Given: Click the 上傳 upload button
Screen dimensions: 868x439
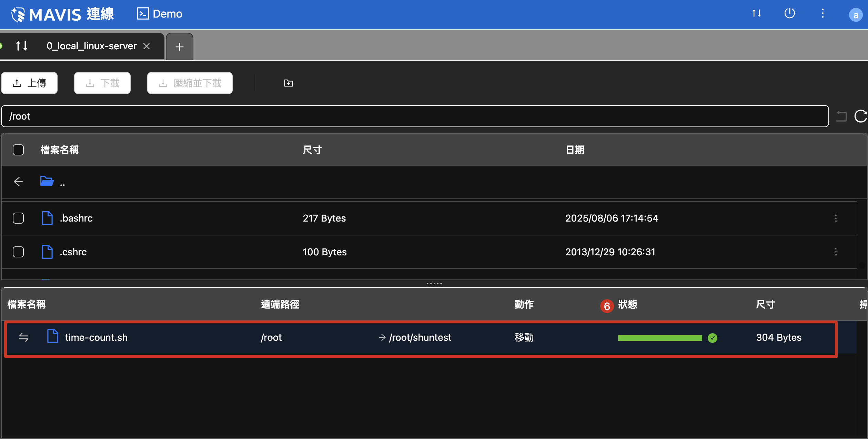Looking at the screenshot, I should pyautogui.click(x=29, y=83).
